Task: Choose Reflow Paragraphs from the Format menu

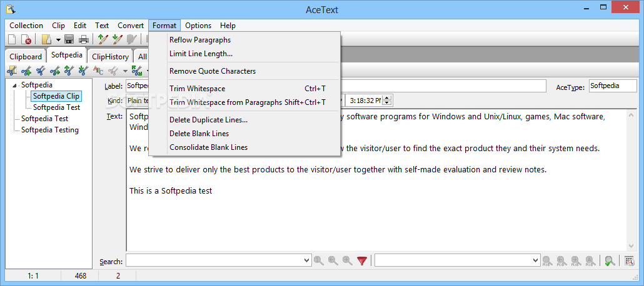Action: (x=245, y=40)
